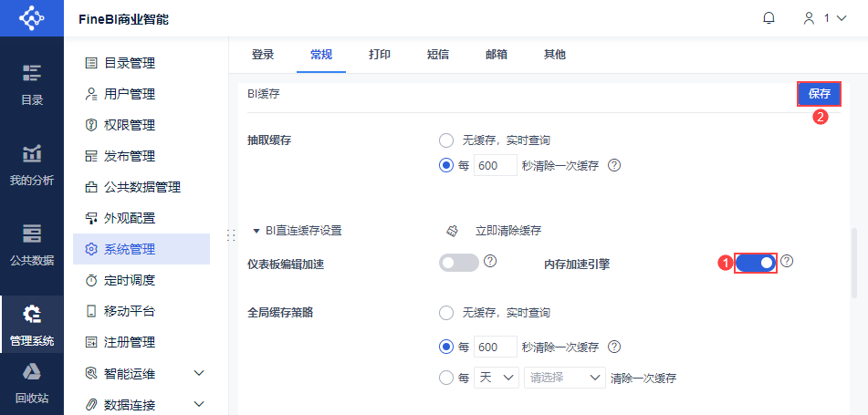The width and height of the screenshot is (868, 415).
Task: Click help icon next to 内存加速引擎
Action: click(787, 262)
